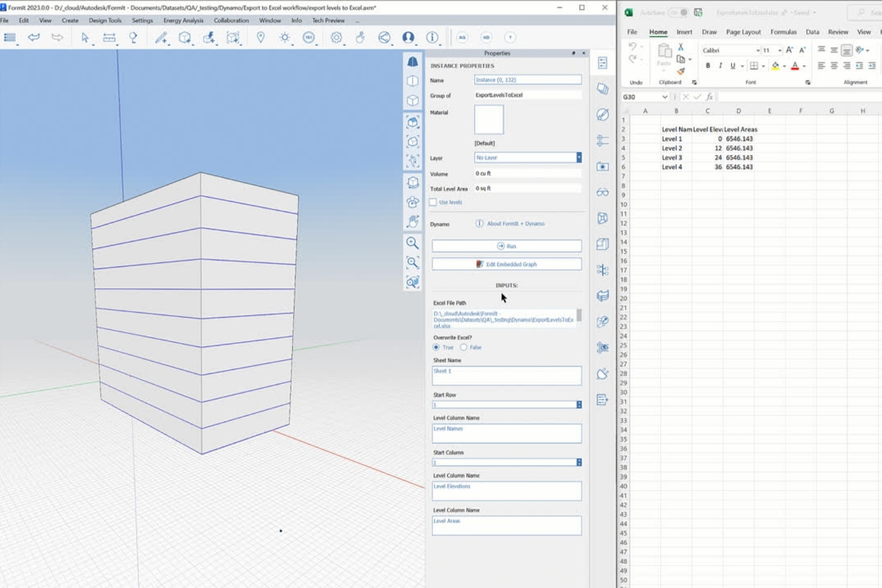Image resolution: width=882 pixels, height=588 pixels.
Task: Choose the Select arrow tool in FormIt
Action: [x=85, y=38]
